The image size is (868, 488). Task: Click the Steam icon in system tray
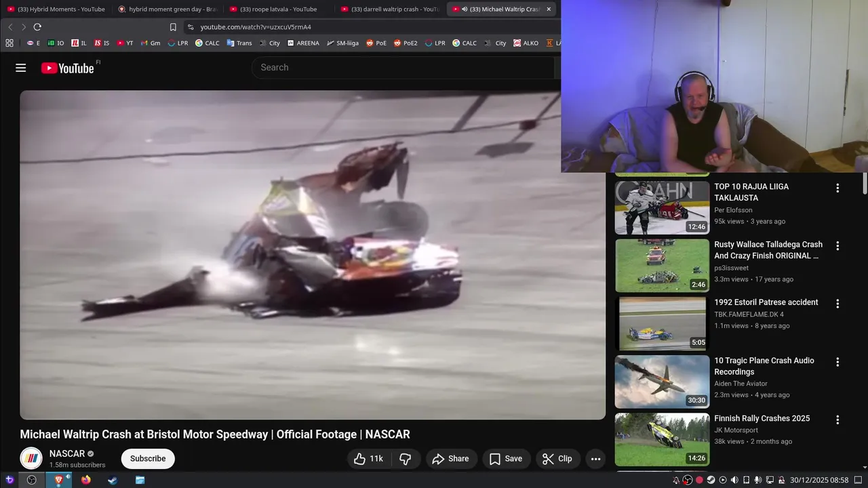coord(711,480)
